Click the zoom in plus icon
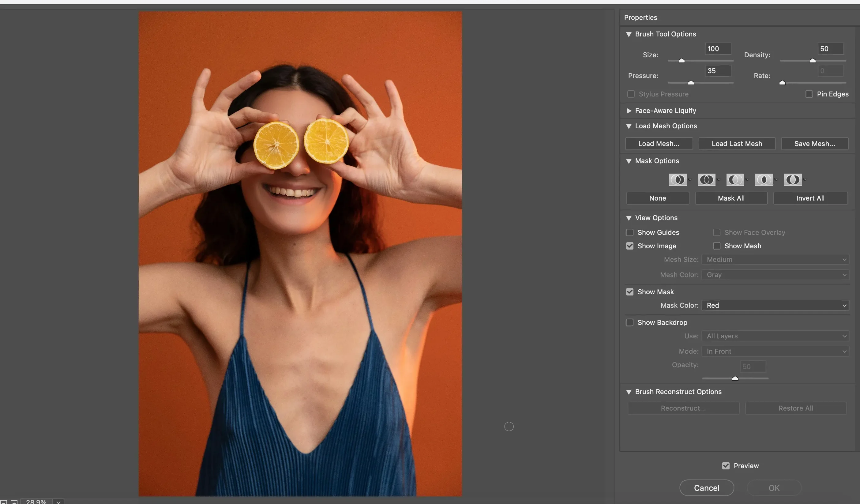Screen dimensions: 860x504 point(14,502)
